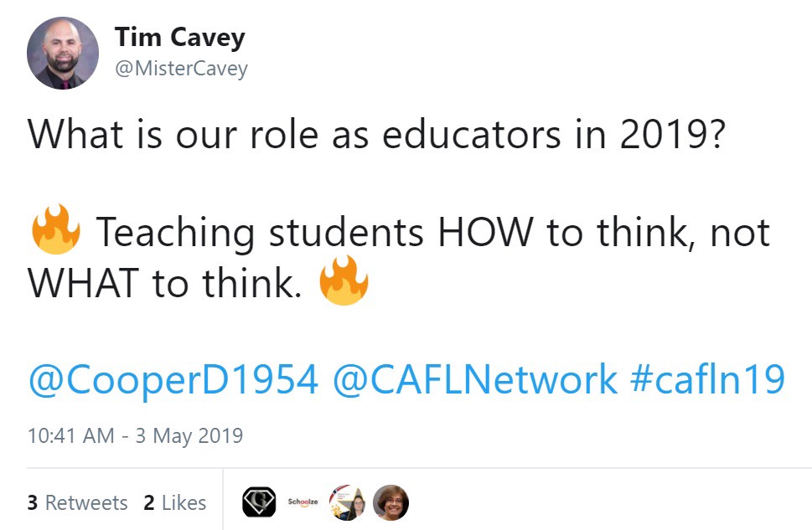This screenshot has height=530, width=812.
Task: Click the word HOW in the tweet
Action: click(x=484, y=233)
